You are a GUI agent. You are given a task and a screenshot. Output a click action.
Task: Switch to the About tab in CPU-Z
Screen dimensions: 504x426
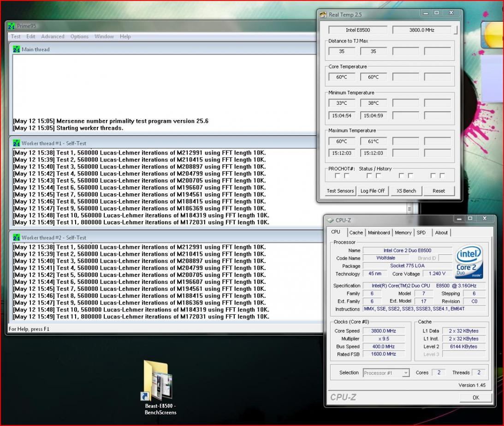coord(441,233)
